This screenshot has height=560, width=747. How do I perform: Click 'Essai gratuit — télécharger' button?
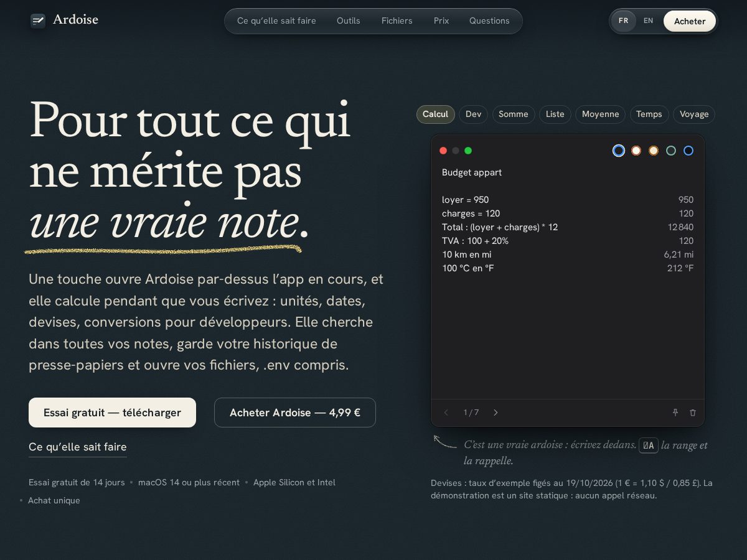(113, 413)
